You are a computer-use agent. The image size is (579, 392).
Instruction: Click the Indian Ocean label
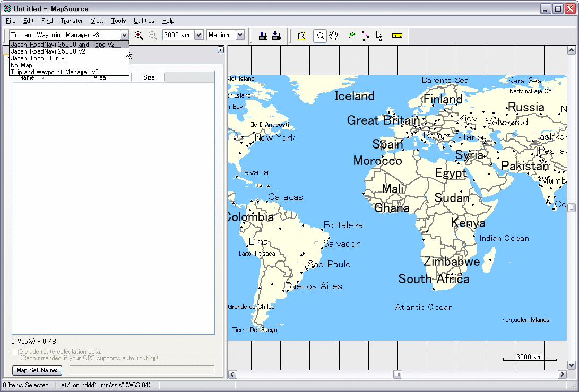click(x=504, y=239)
